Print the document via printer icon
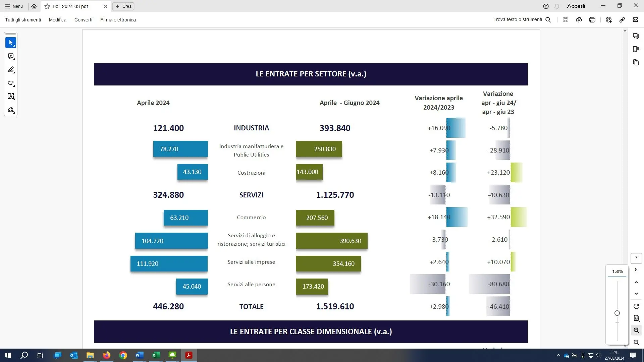644x362 pixels. click(x=592, y=20)
